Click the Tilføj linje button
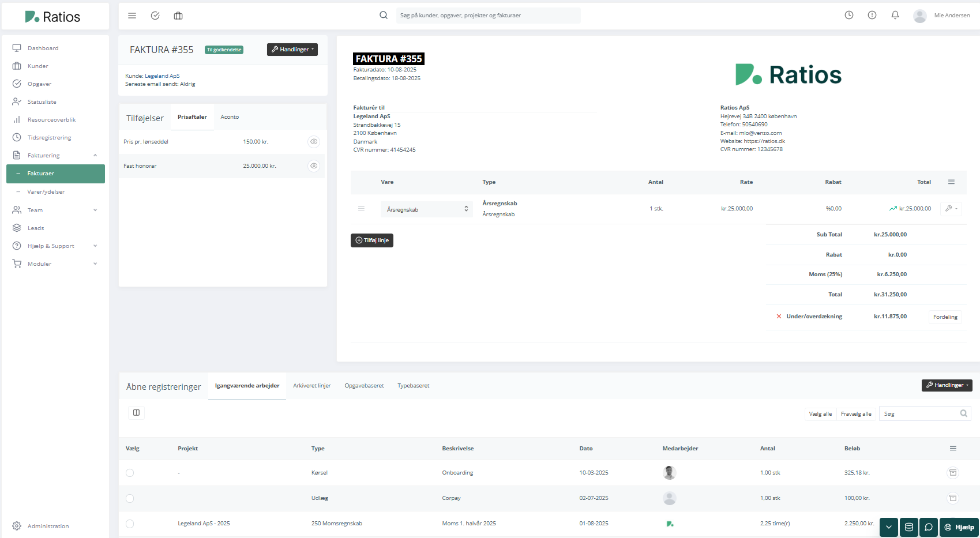The height and width of the screenshot is (538, 980). [x=372, y=240]
